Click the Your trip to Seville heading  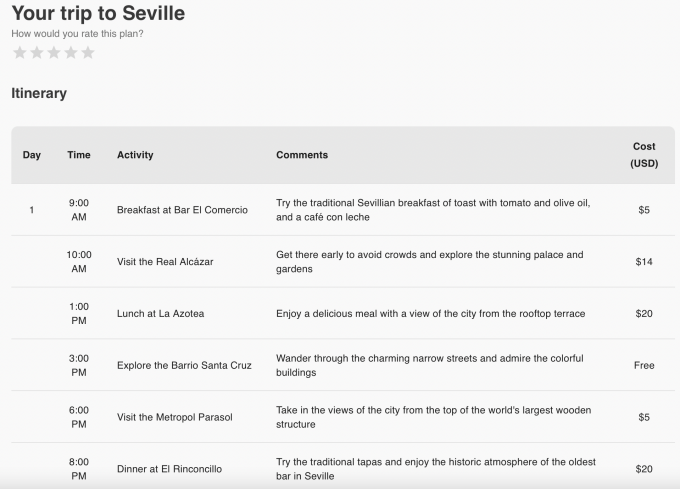pyautogui.click(x=98, y=14)
